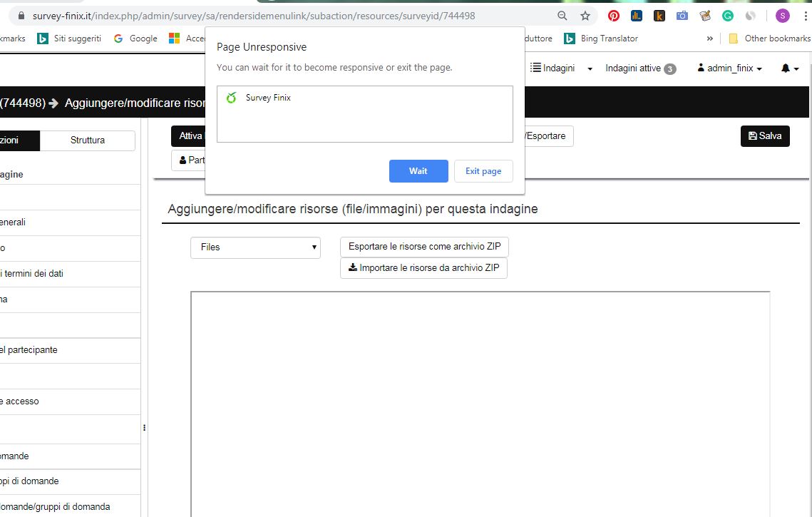The image size is (812, 517).
Task: Open the notifications bell dropdown
Action: (790, 68)
